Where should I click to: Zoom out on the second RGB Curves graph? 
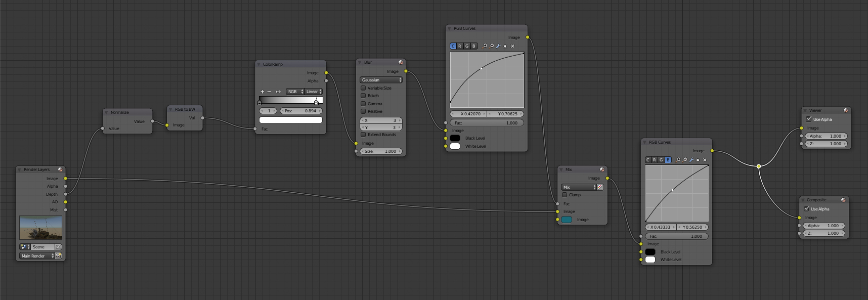click(x=685, y=160)
